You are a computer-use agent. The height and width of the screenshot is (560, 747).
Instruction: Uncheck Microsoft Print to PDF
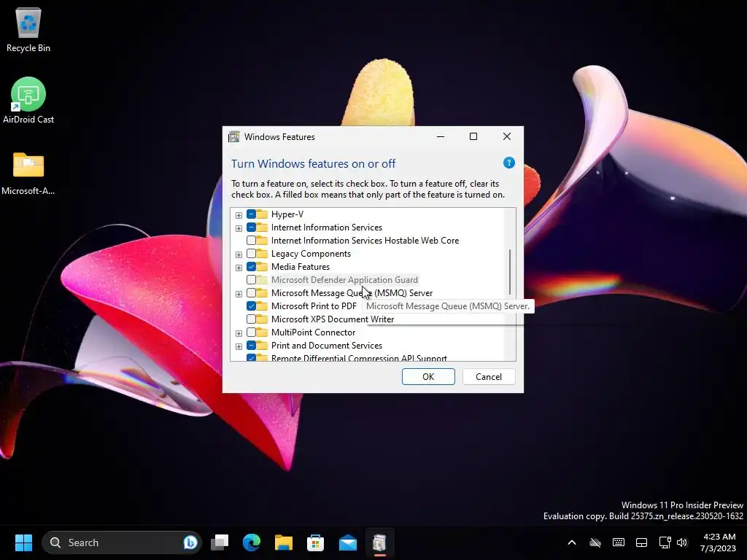pos(251,306)
